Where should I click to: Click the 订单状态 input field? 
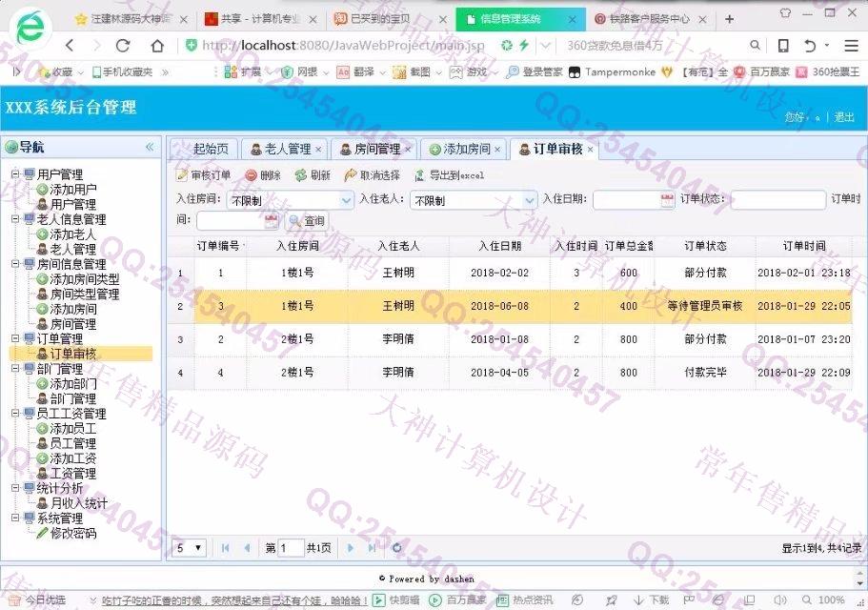777,200
